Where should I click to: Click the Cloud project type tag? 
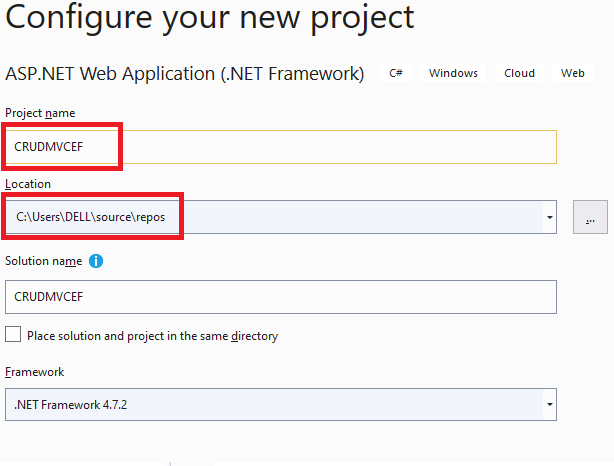tap(519, 73)
